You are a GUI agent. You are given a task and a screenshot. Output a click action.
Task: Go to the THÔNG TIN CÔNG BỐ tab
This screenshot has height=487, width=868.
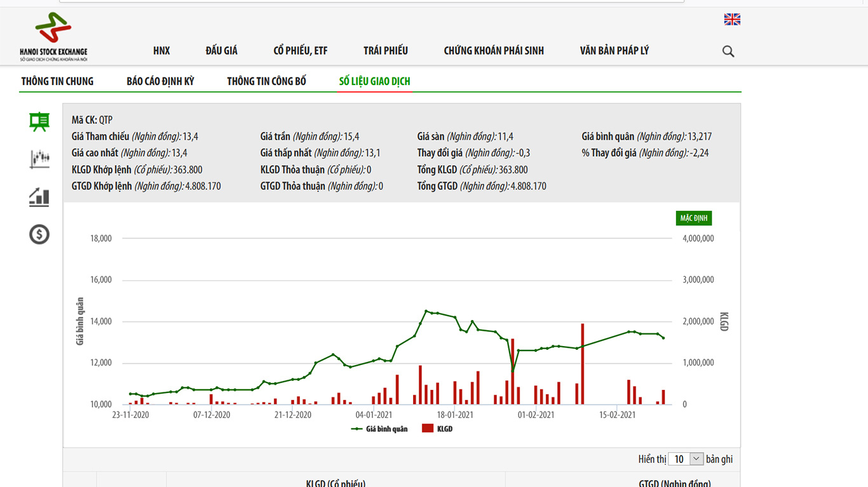tap(266, 81)
